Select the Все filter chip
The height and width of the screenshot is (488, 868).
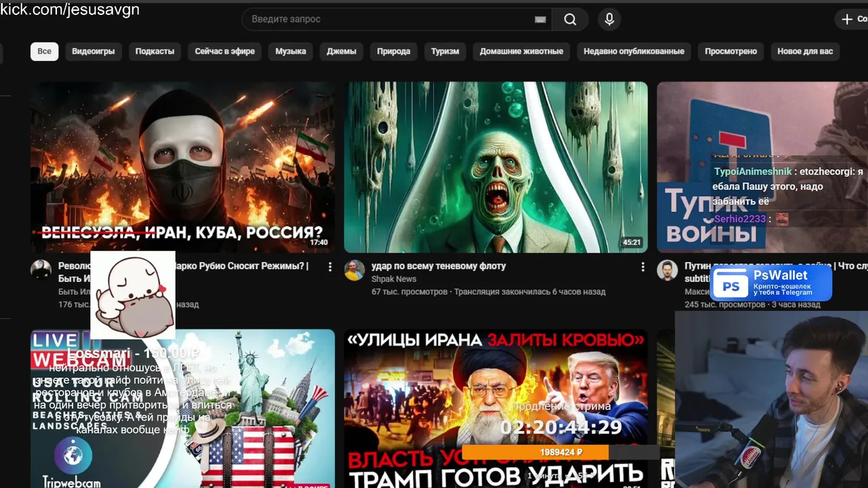[44, 52]
